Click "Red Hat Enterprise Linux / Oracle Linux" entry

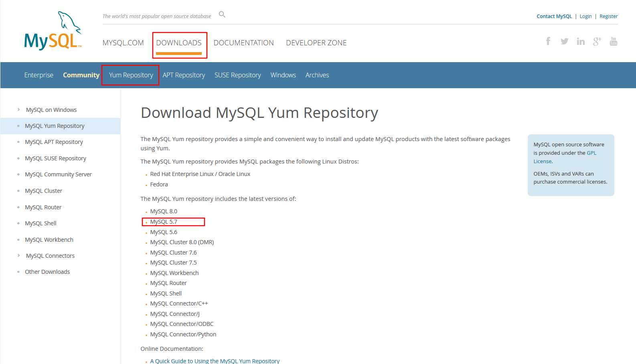(200, 174)
